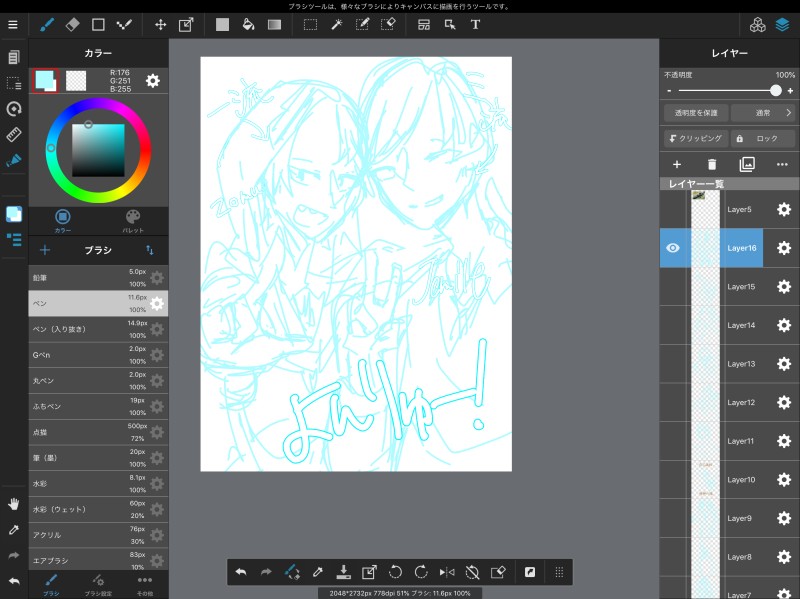Image resolution: width=800 pixels, height=599 pixels.
Task: Switch to ブラシ設定 tab at bottom
Action: [x=98, y=585]
